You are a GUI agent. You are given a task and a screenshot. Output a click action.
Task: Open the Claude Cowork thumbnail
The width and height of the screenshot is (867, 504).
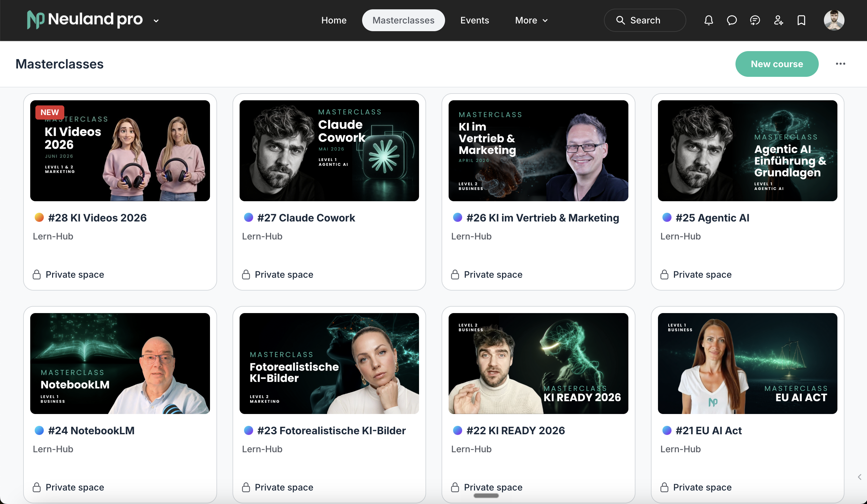329,150
